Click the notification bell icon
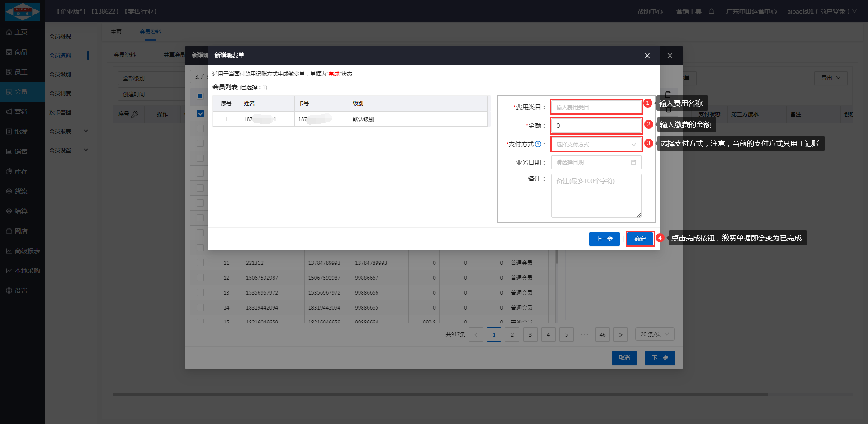 (x=712, y=11)
